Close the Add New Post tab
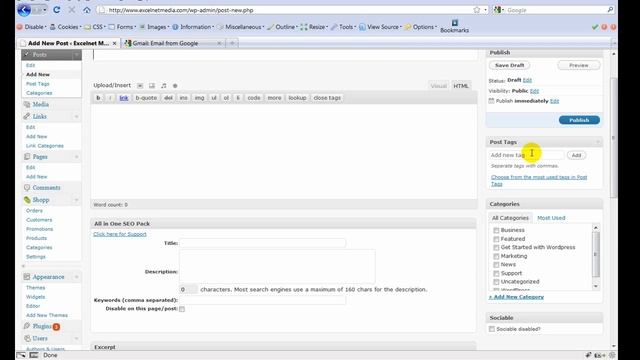Screen dimensions: 640x360 [x=114, y=43]
